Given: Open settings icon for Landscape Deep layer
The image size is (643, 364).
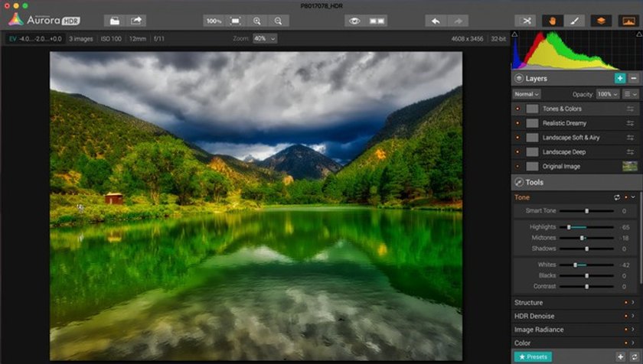Looking at the screenshot, I should (x=630, y=152).
